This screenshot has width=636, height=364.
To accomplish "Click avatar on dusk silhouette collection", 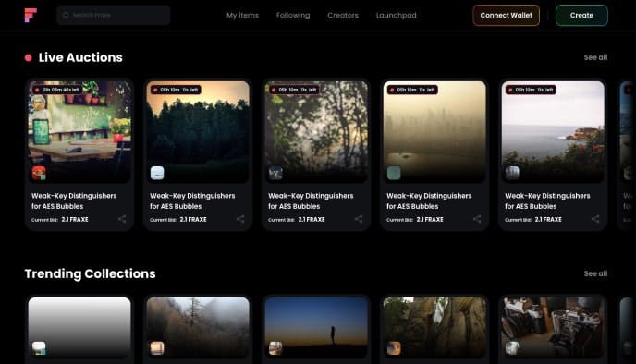I will [275, 347].
